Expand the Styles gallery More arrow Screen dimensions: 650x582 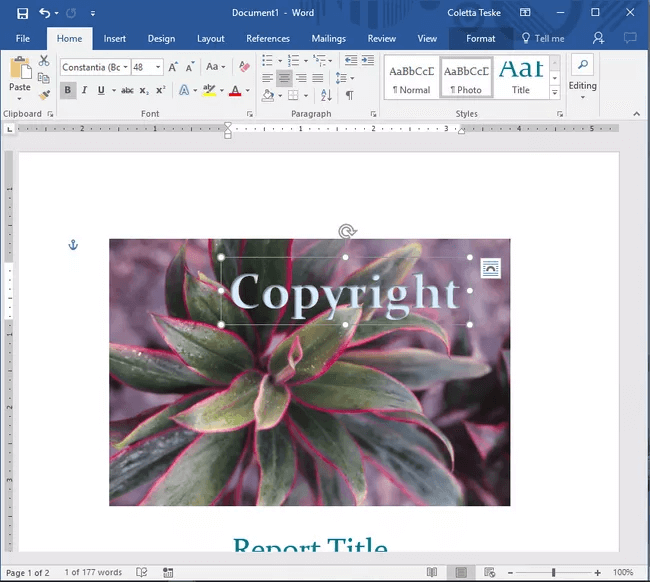click(555, 92)
